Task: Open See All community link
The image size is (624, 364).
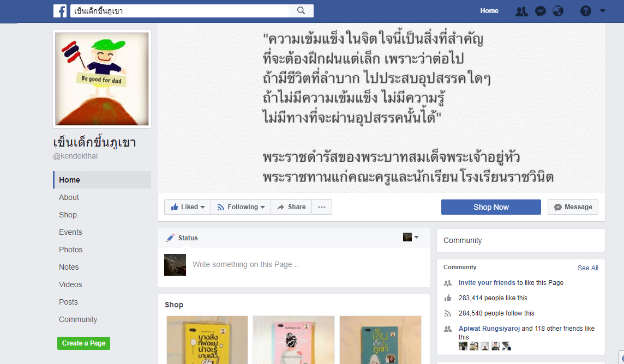Action: point(588,268)
